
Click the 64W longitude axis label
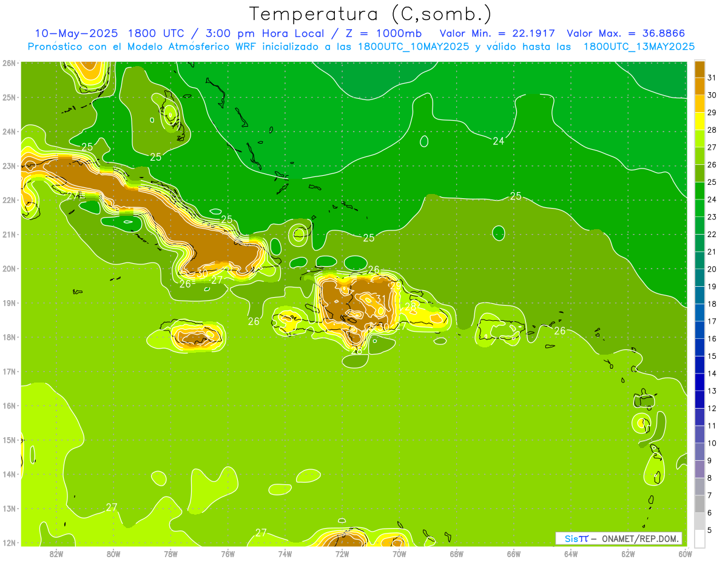[571, 553]
